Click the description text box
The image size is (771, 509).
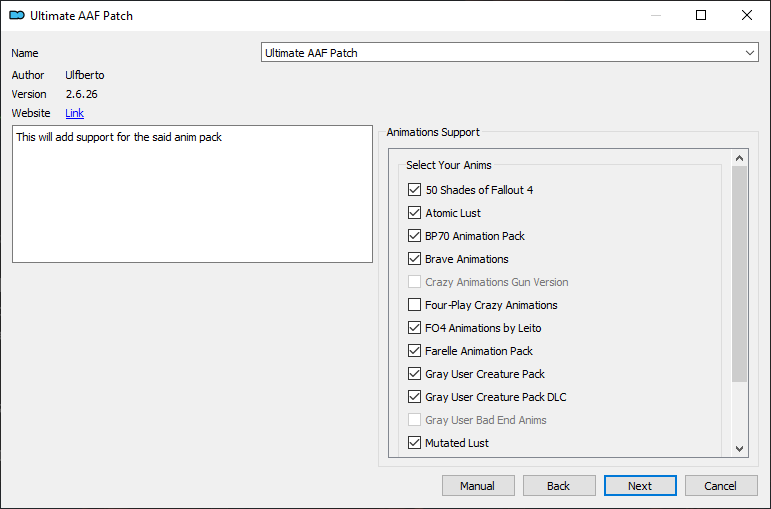point(192,194)
